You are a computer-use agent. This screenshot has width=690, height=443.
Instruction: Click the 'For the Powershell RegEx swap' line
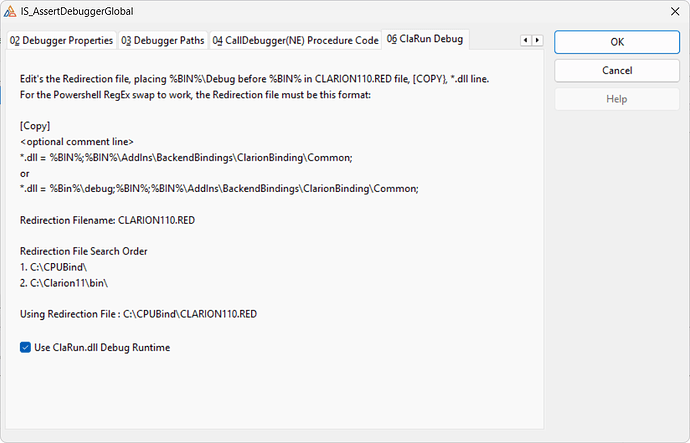tap(195, 95)
